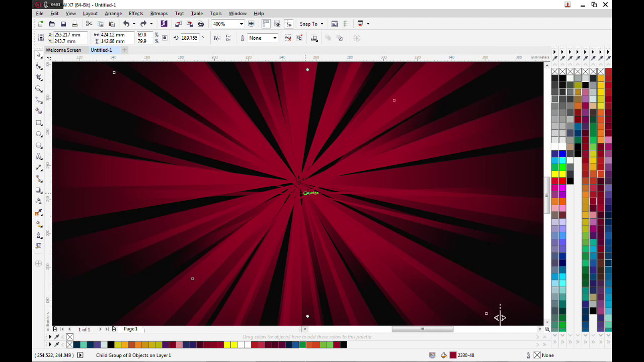Select the Outline Pen tool

pyautogui.click(x=39, y=235)
